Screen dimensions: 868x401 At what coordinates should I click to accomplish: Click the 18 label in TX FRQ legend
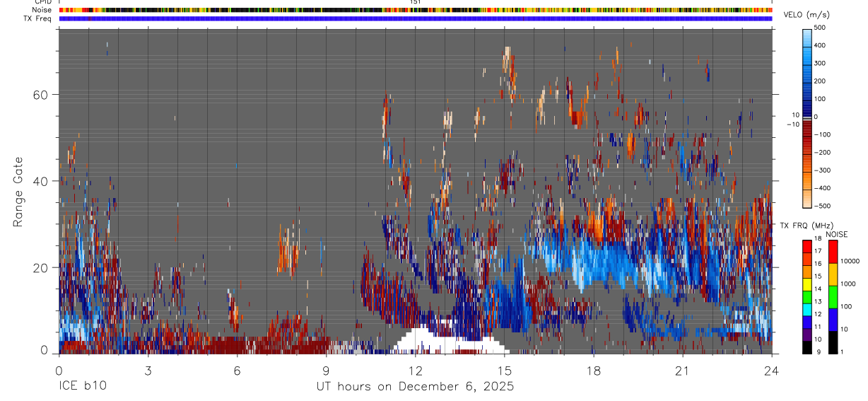[x=819, y=240]
